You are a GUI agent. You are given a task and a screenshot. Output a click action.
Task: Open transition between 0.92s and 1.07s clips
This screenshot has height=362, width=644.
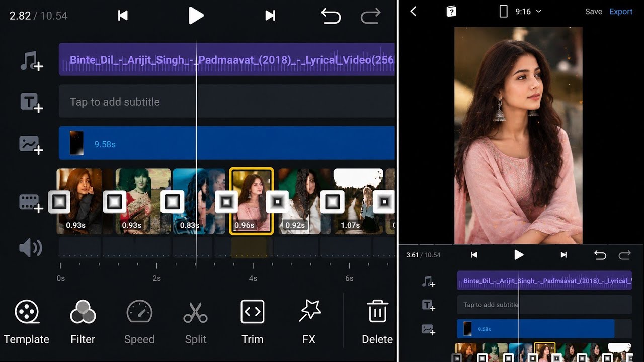point(332,202)
